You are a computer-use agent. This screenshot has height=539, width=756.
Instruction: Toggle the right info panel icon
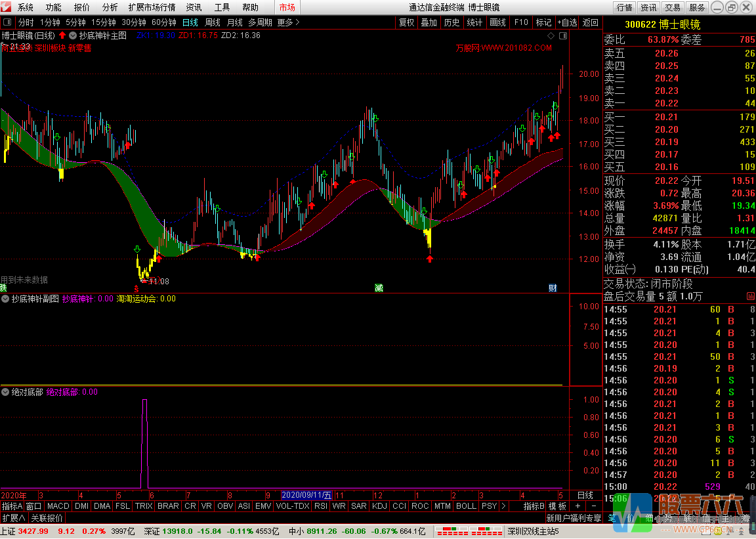tap(562, 35)
